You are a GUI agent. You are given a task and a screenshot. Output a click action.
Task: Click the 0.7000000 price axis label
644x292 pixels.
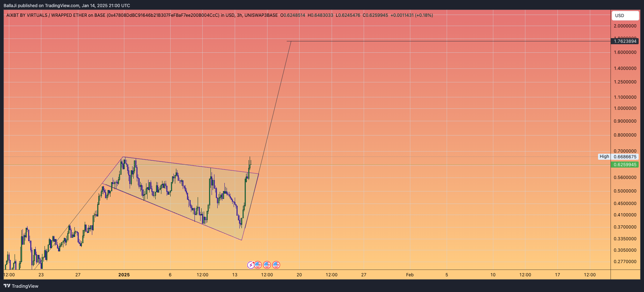[625, 151]
